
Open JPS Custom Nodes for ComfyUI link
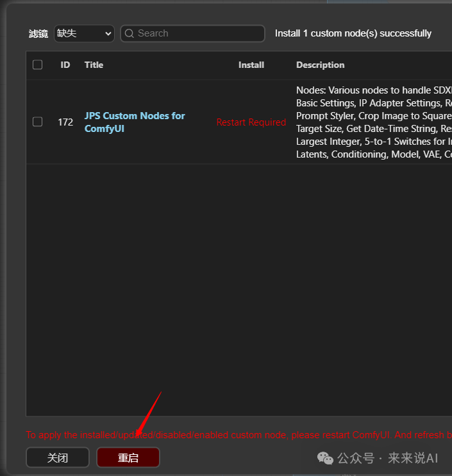point(135,122)
